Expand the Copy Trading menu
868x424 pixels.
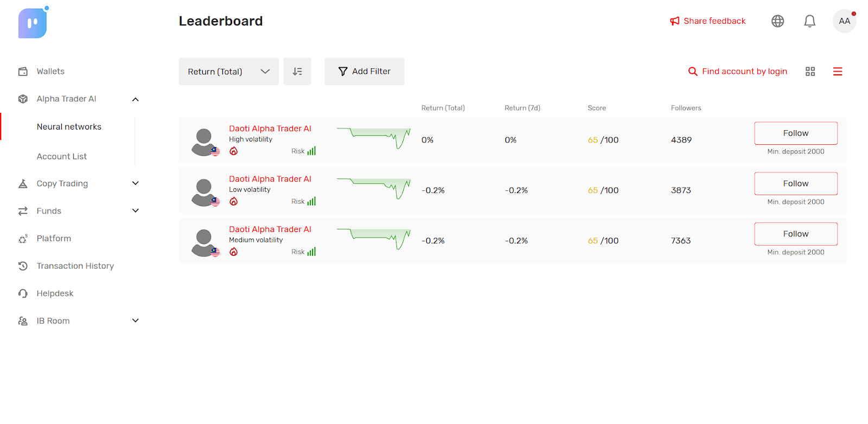click(79, 184)
